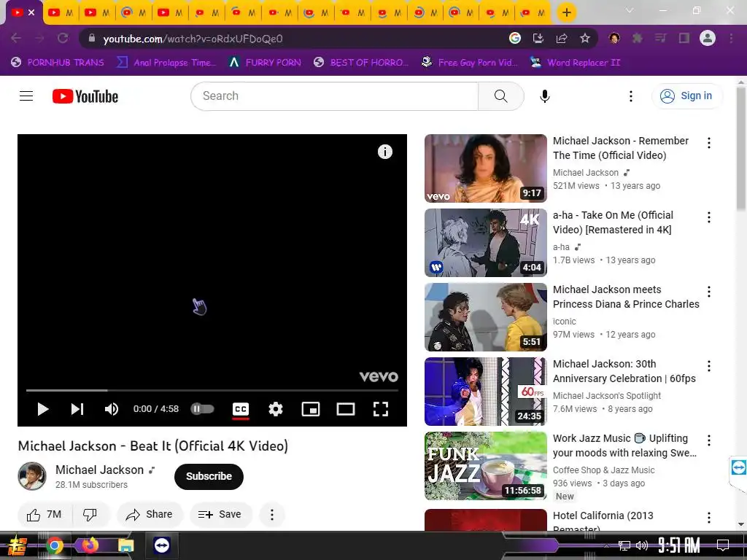
Task: Open YouTube hamburger guide menu
Action: tap(26, 96)
